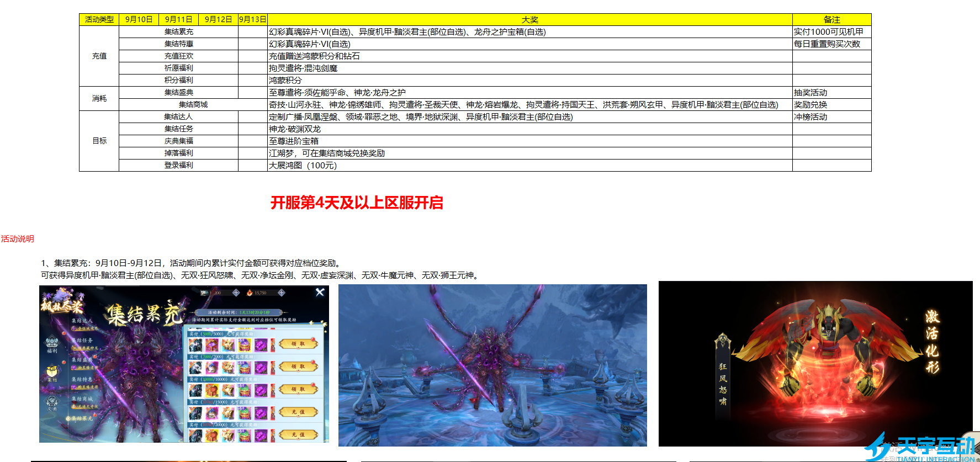Click the 冲榜活动 note cell
980x462 pixels.
tap(832, 116)
